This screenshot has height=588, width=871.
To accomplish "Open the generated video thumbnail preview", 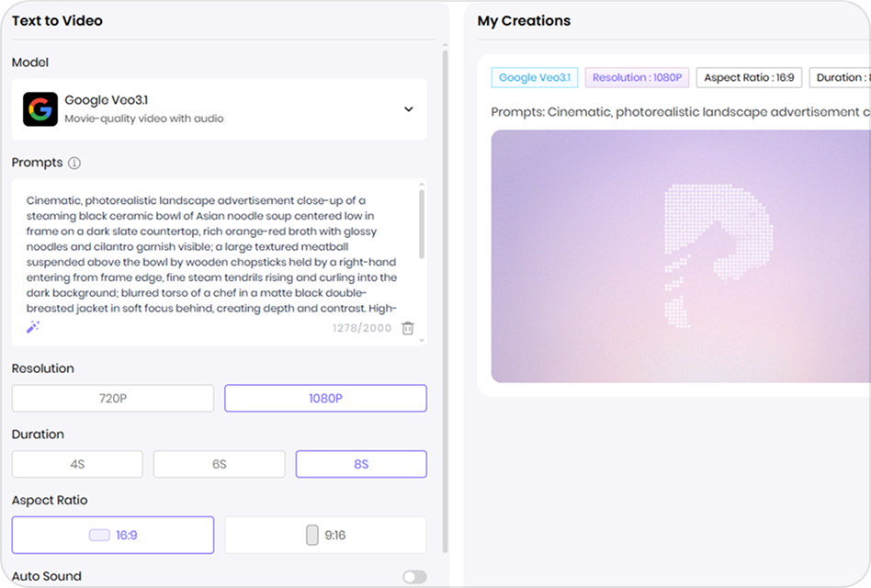I will pyautogui.click(x=680, y=256).
